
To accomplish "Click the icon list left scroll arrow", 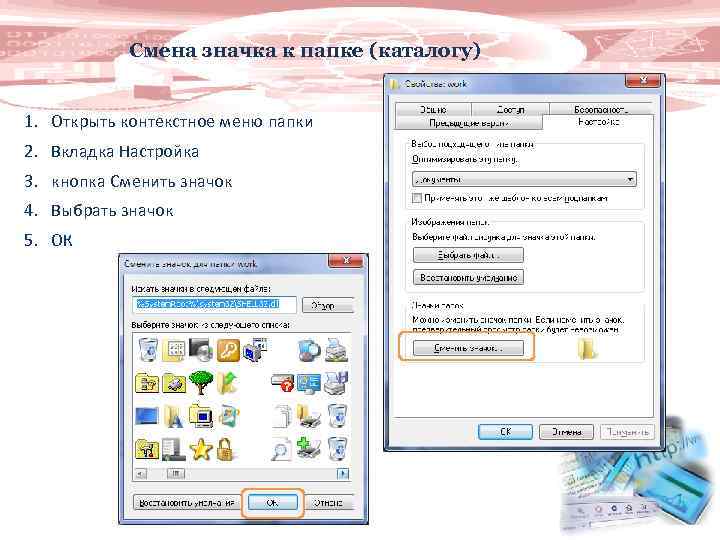I will pos(141,473).
